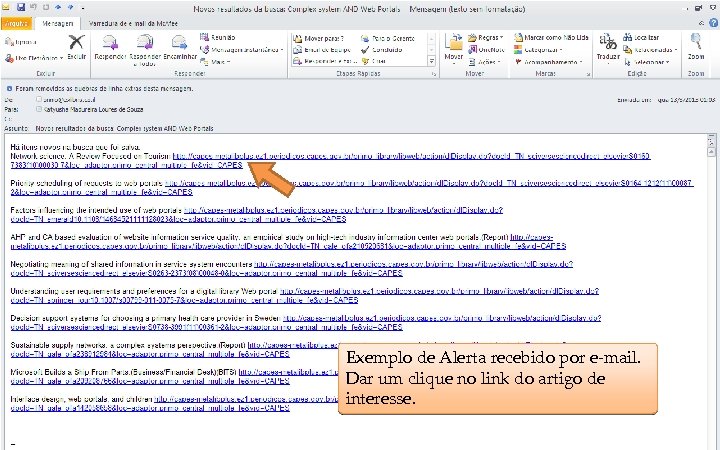Image resolution: width=720 pixels, height=450 pixels.
Task: Click the sender presence indicator in De field
Action: pos(39,99)
